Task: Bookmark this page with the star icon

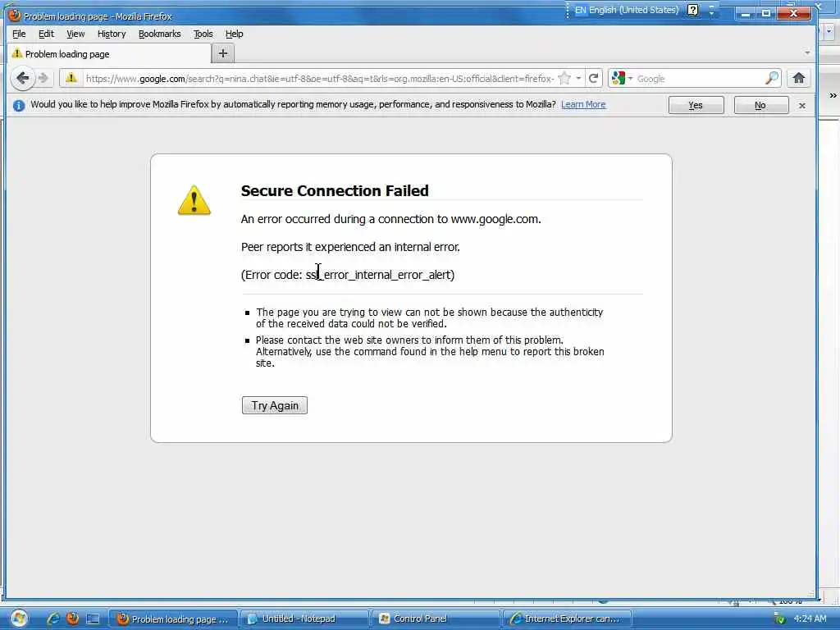Action: coord(564,78)
